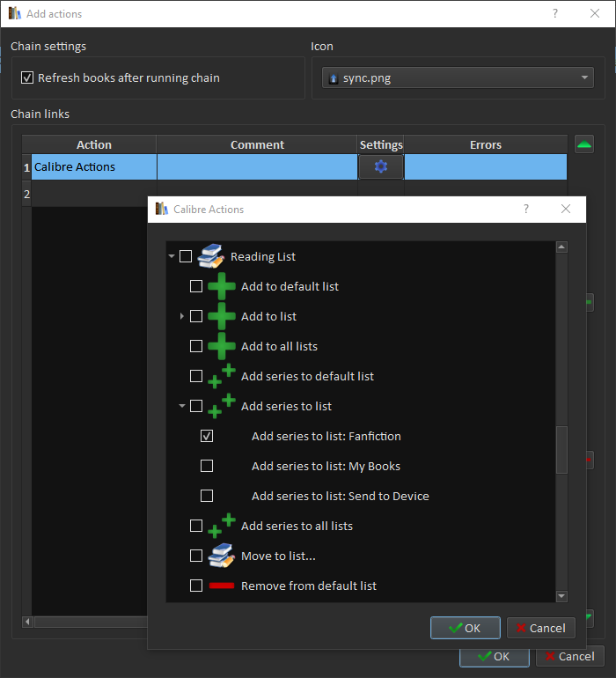Image resolution: width=616 pixels, height=678 pixels.
Task: Click the 'Move to list...' label
Action: [278, 556]
